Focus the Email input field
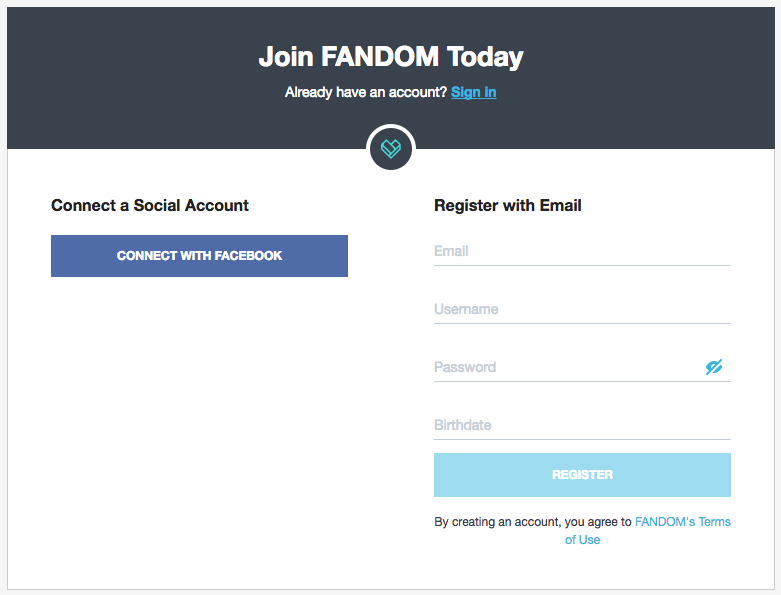781x595 pixels. pyautogui.click(x=582, y=252)
